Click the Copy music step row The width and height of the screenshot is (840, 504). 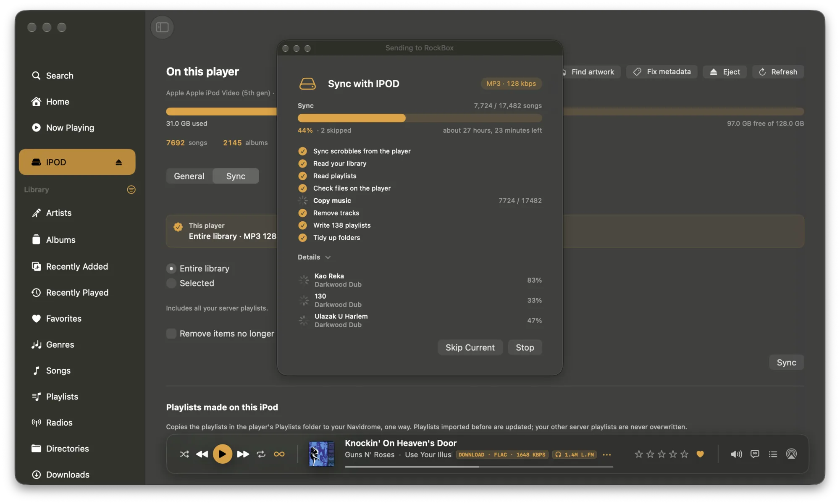420,201
